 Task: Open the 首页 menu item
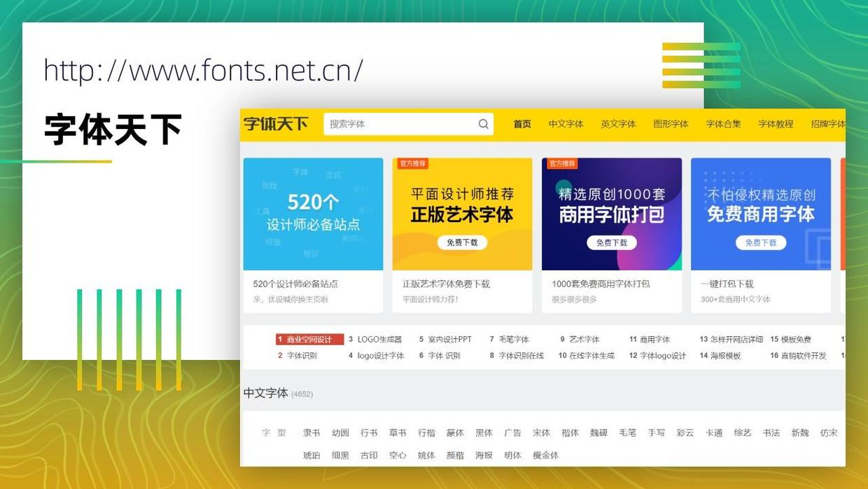[x=521, y=123]
